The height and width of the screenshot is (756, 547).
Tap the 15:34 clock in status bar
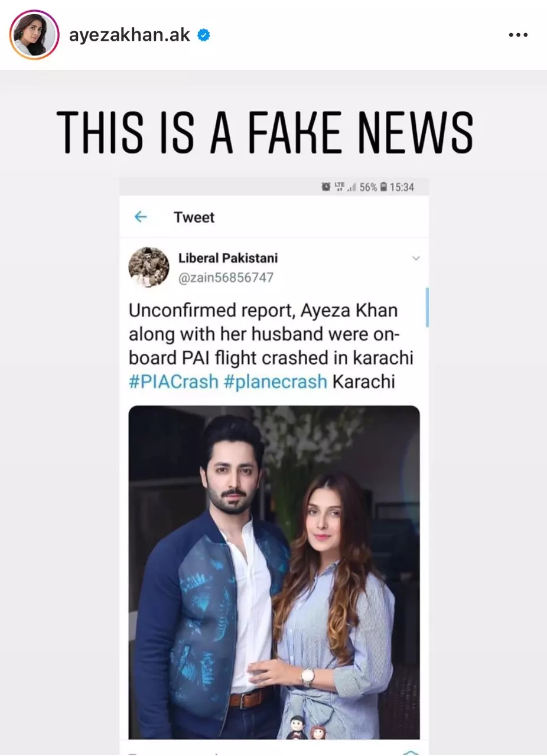402,187
